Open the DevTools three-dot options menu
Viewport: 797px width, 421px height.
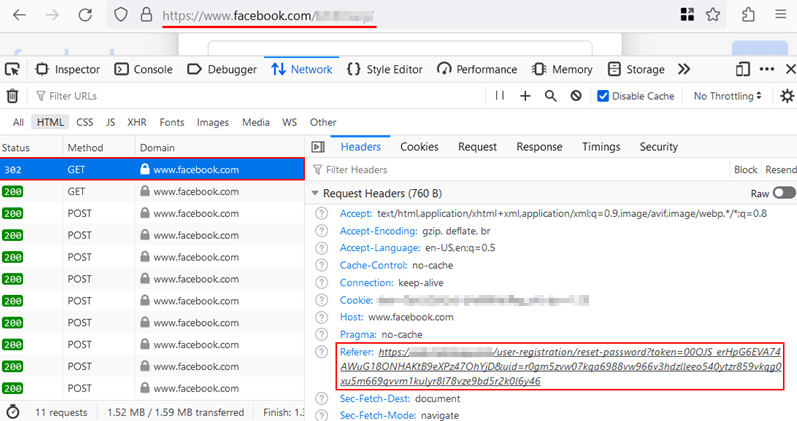(x=767, y=69)
